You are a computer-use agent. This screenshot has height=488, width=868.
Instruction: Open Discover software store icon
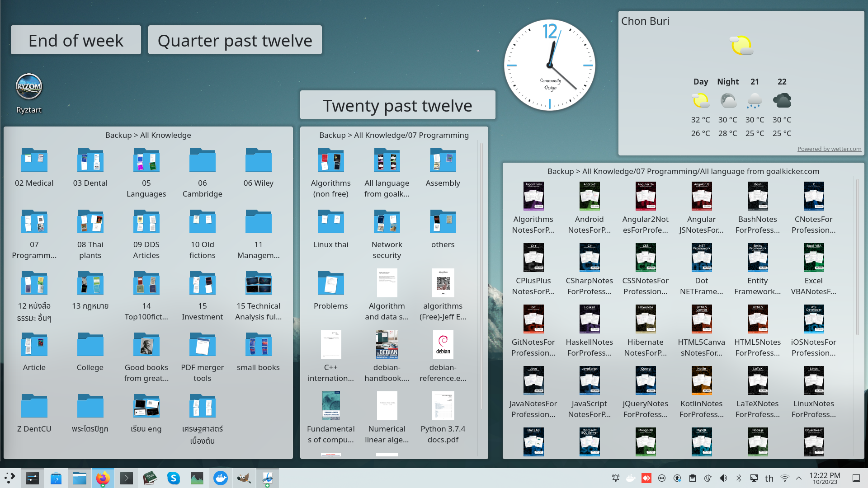pyautogui.click(x=56, y=478)
